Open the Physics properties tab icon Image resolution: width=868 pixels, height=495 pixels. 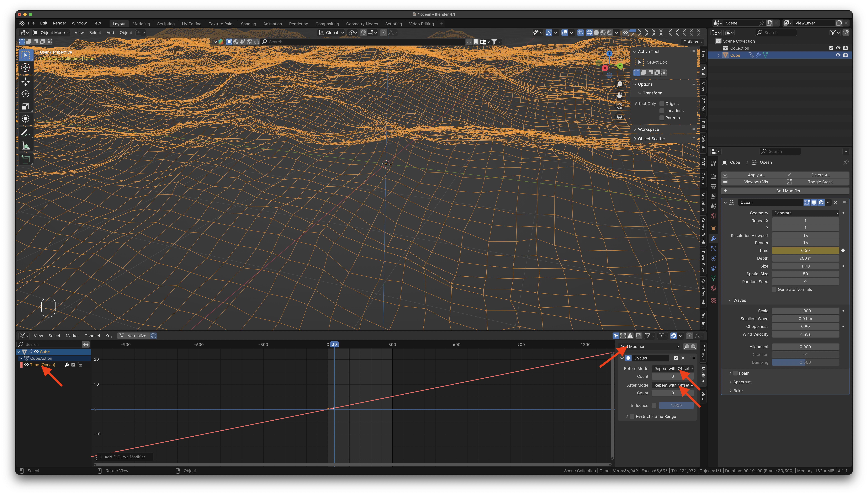[713, 258]
